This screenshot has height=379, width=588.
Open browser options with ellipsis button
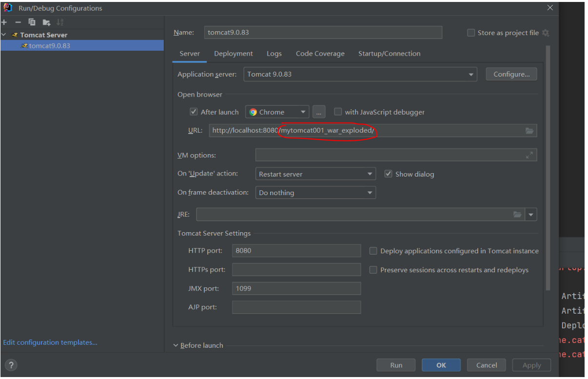click(319, 112)
